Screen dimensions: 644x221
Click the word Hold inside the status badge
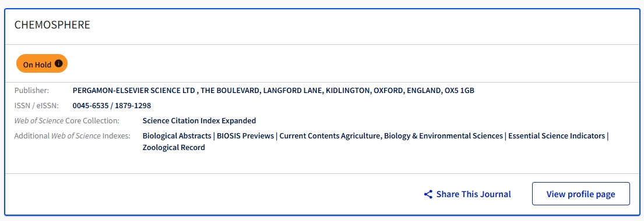[44, 65]
